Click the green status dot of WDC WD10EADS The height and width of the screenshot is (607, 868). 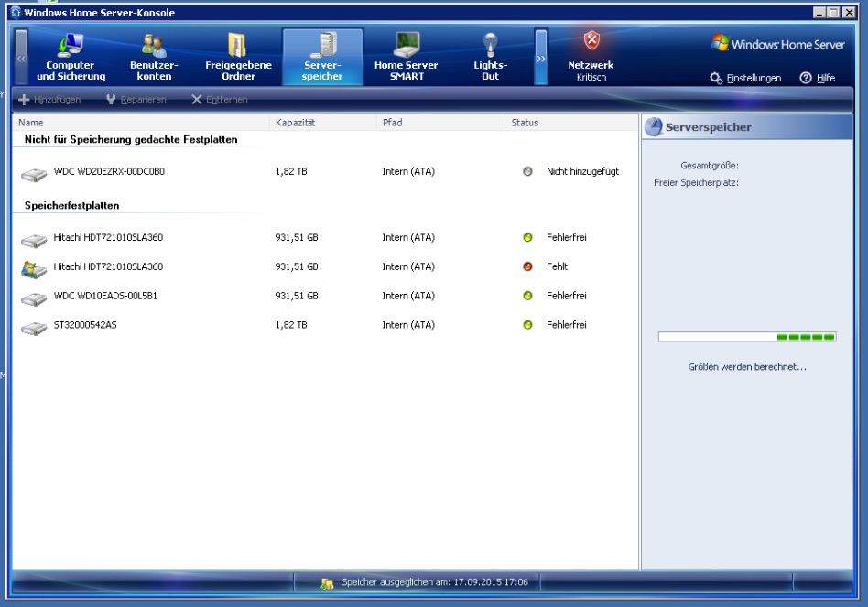tap(527, 296)
